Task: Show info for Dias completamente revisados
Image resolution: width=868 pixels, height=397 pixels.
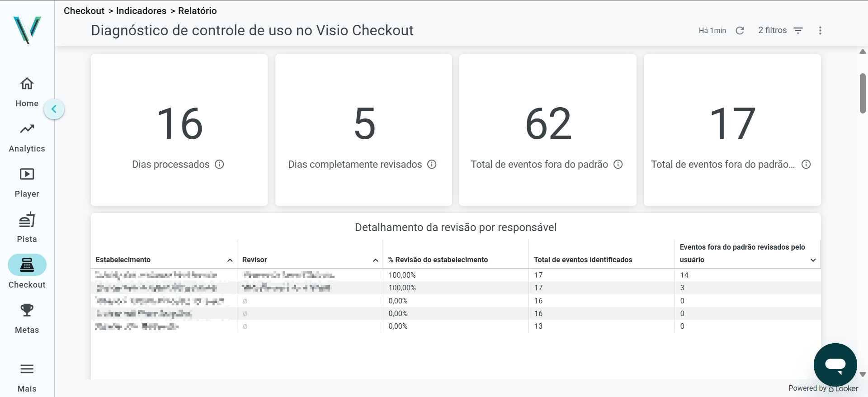Action: pyautogui.click(x=432, y=164)
